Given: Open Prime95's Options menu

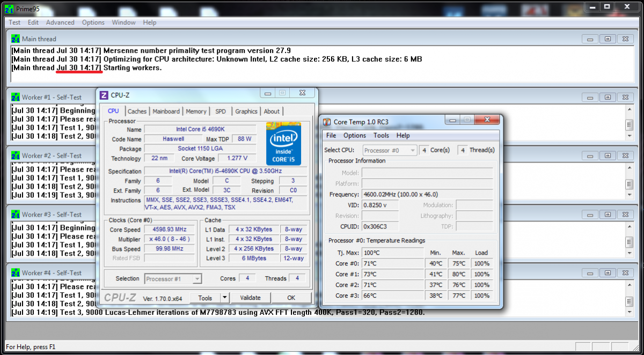Looking at the screenshot, I should 93,23.
